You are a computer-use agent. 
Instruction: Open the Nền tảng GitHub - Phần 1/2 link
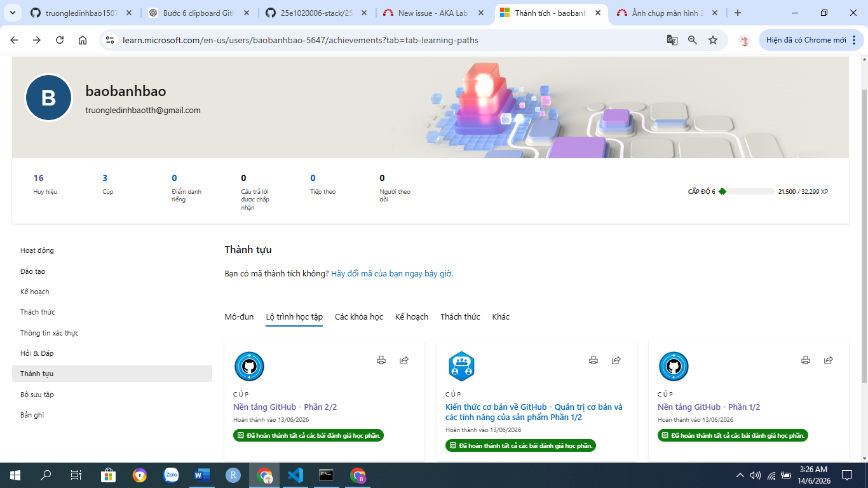click(709, 407)
